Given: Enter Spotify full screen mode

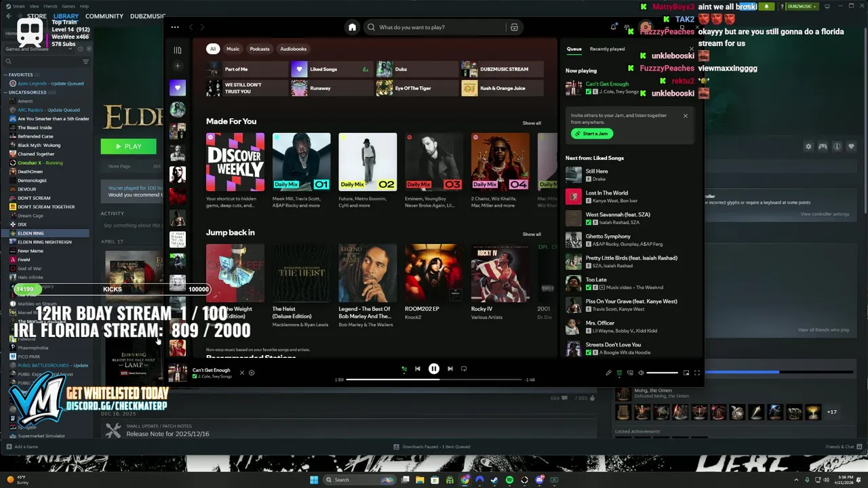Looking at the screenshot, I should (696, 373).
